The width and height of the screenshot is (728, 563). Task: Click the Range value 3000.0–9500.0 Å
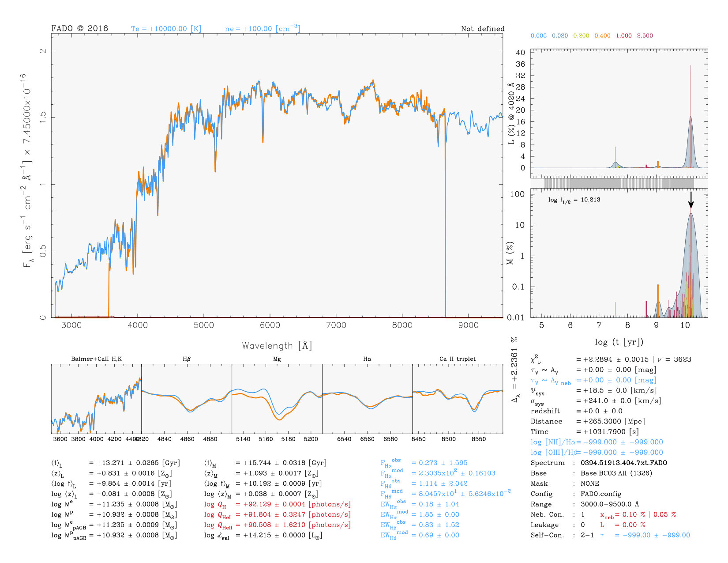[610, 504]
